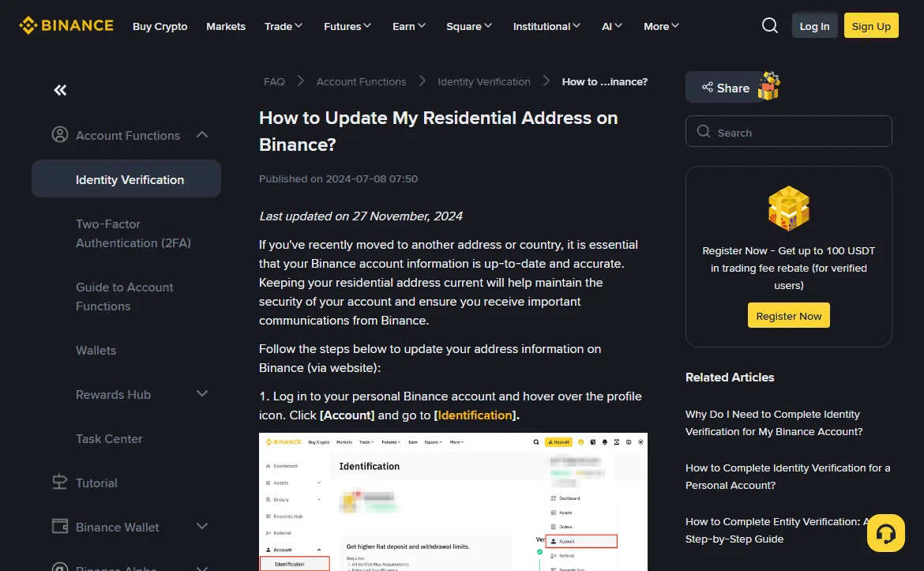Click the share network icon
924x571 pixels.
[707, 87]
